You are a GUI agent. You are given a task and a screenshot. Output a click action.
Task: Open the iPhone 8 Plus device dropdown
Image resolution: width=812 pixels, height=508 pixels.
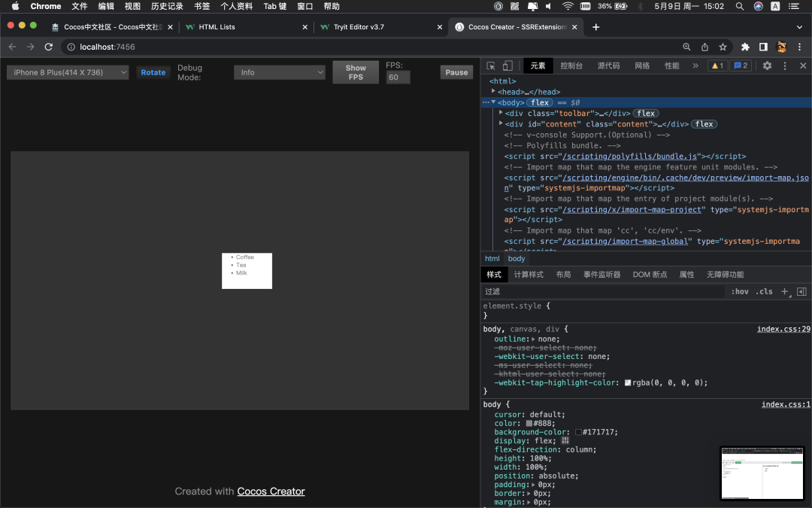click(x=68, y=72)
